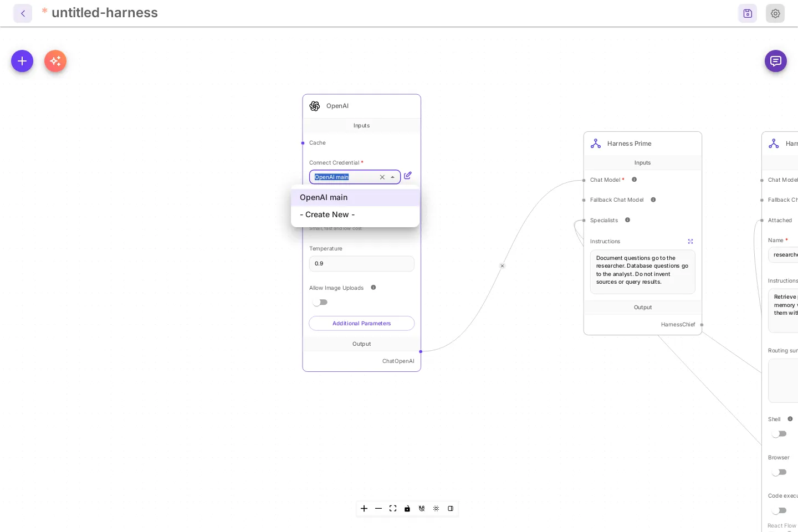The image size is (798, 532).
Task: Toggle canvas interactivity lock
Action: point(407,509)
